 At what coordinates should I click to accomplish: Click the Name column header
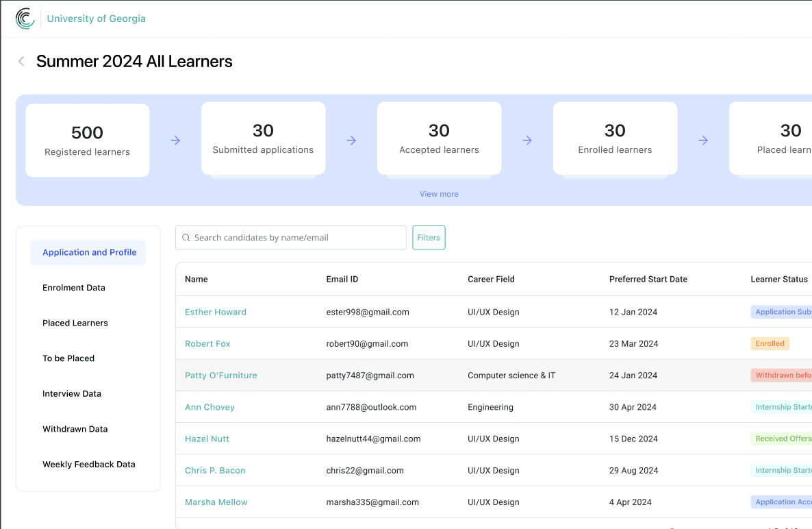pos(196,280)
